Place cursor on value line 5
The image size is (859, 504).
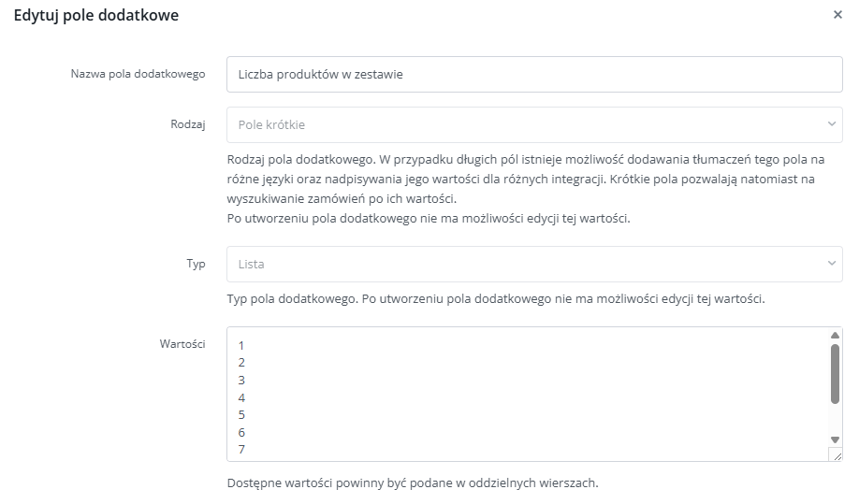pyautogui.click(x=241, y=415)
